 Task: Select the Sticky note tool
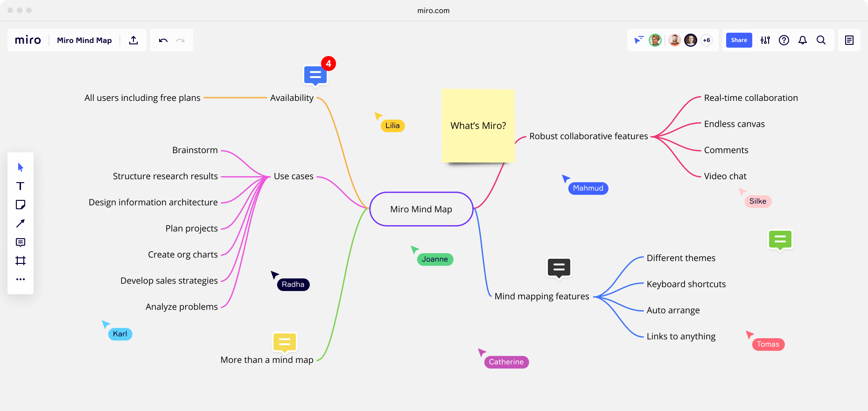pyautogui.click(x=21, y=205)
